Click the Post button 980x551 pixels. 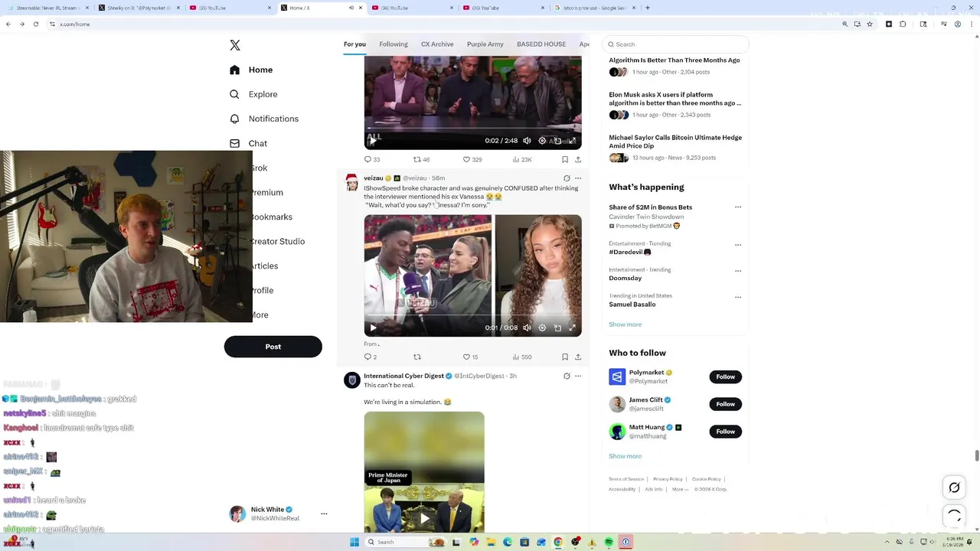tap(273, 347)
